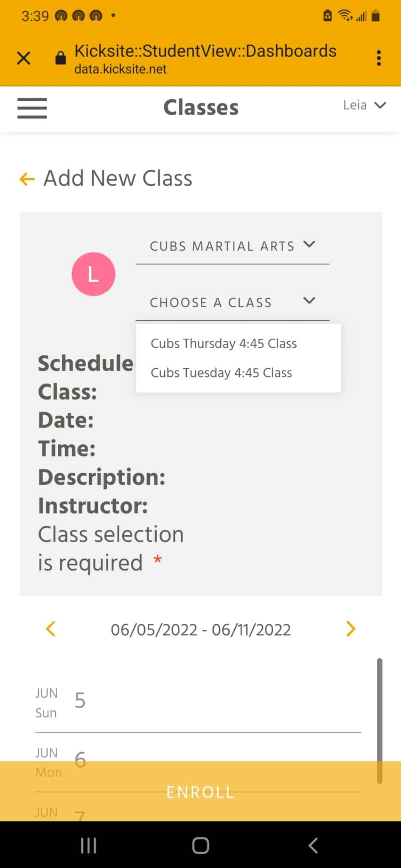Go to previous week with left chevron

(50, 629)
